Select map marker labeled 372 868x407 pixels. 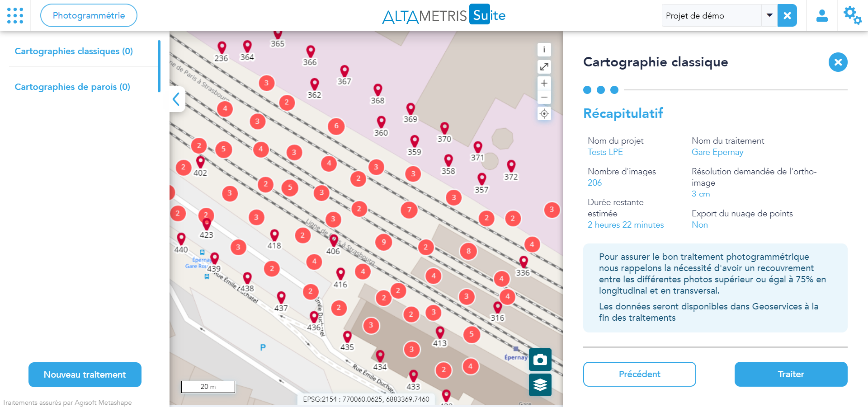pyautogui.click(x=511, y=166)
